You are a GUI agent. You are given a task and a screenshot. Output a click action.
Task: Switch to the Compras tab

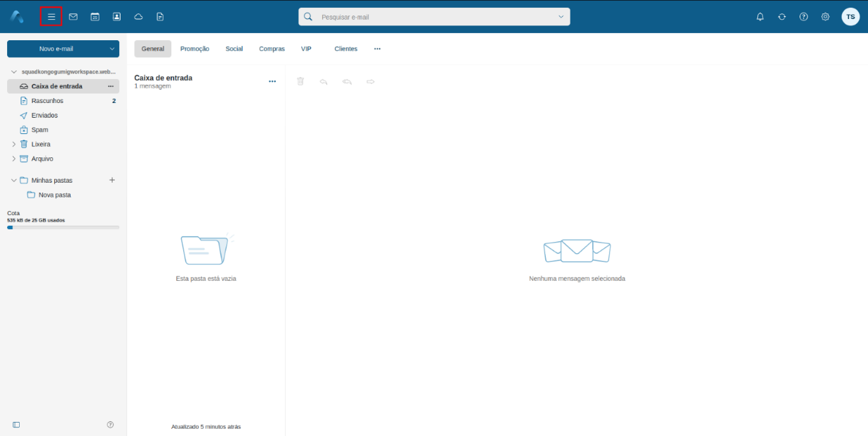[x=272, y=49]
